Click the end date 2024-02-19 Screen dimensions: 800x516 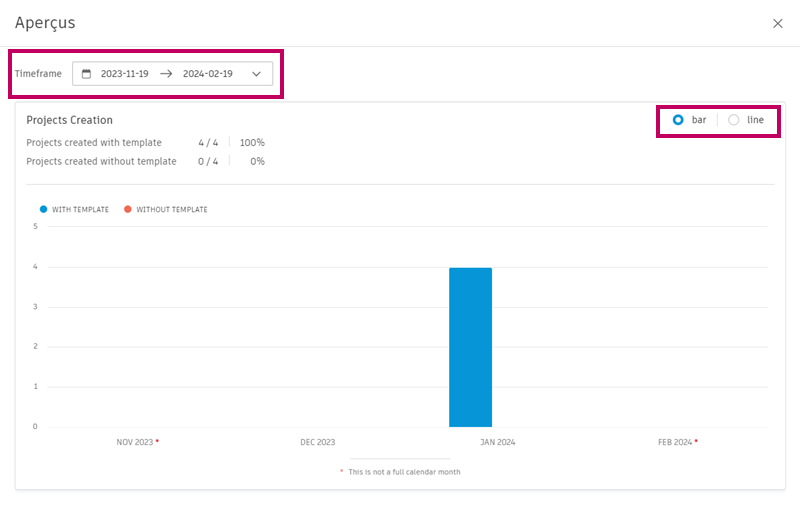(x=207, y=74)
